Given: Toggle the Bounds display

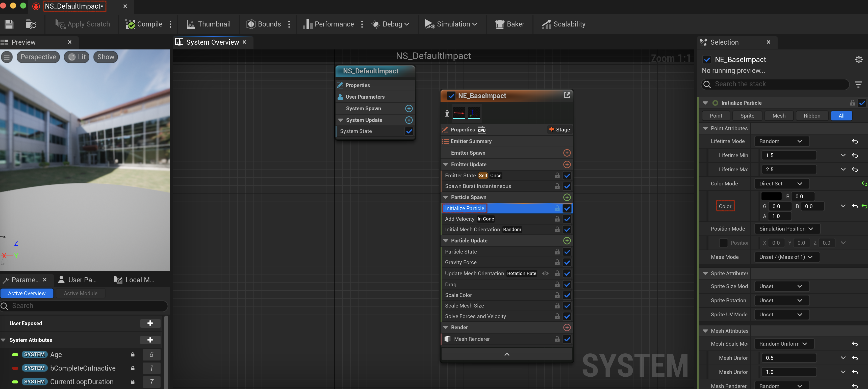Looking at the screenshot, I should click(263, 24).
